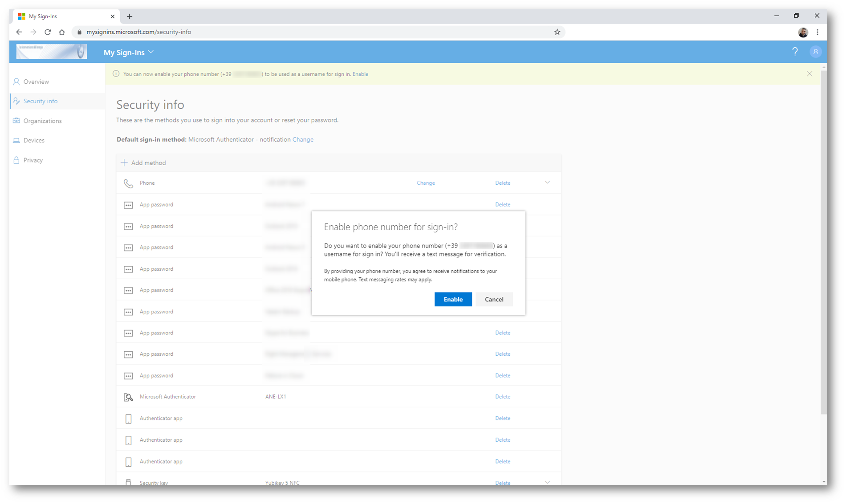The height and width of the screenshot is (504, 846).
Task: Reload the My Sign-Ins page
Action: tap(48, 32)
